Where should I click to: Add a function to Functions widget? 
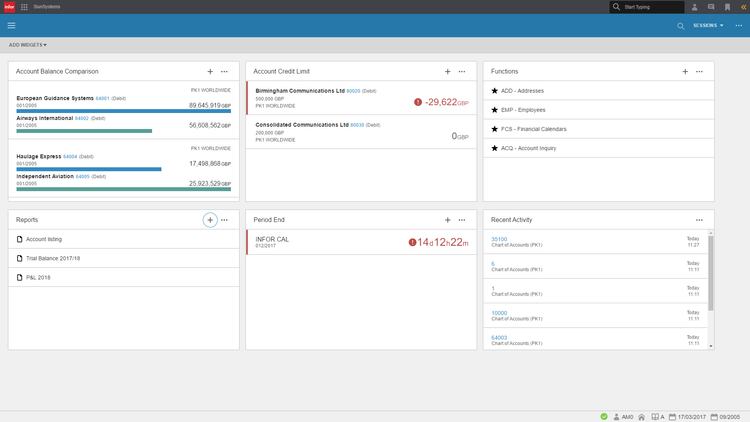[685, 71]
